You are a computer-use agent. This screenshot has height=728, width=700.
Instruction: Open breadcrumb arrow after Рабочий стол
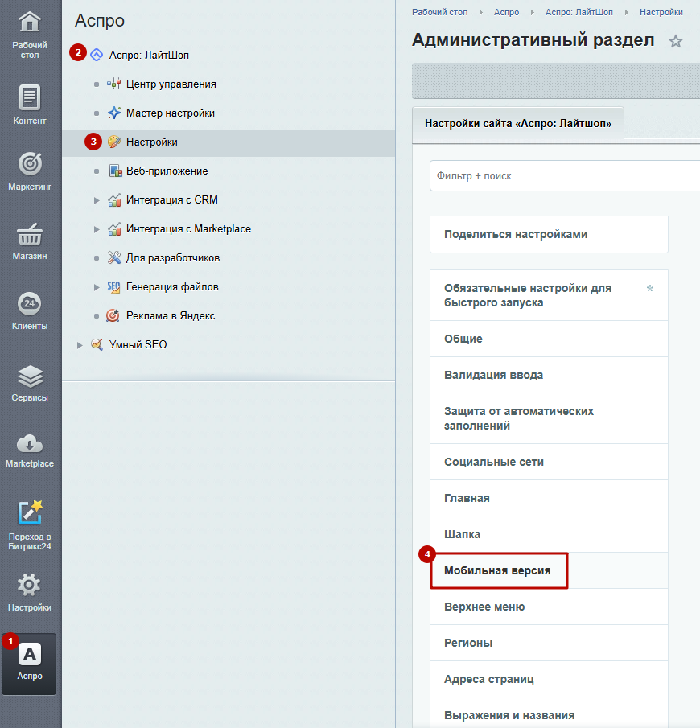point(481,13)
